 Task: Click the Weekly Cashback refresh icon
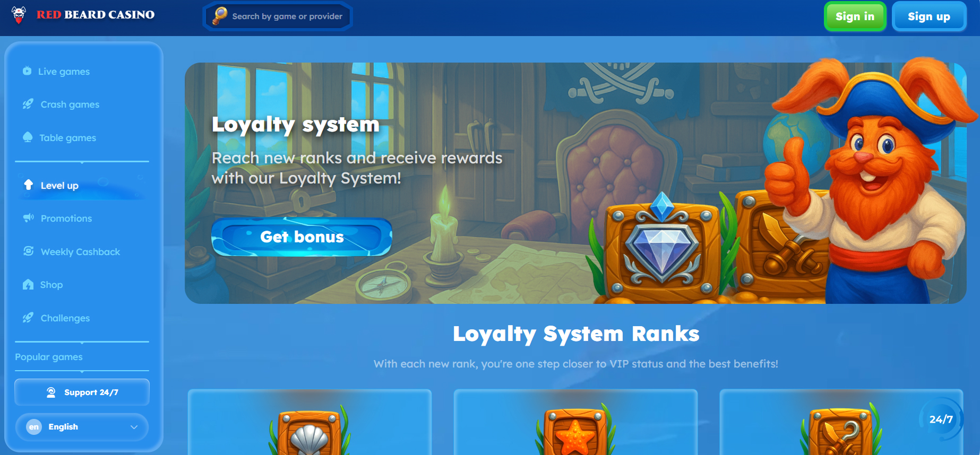coord(29,251)
